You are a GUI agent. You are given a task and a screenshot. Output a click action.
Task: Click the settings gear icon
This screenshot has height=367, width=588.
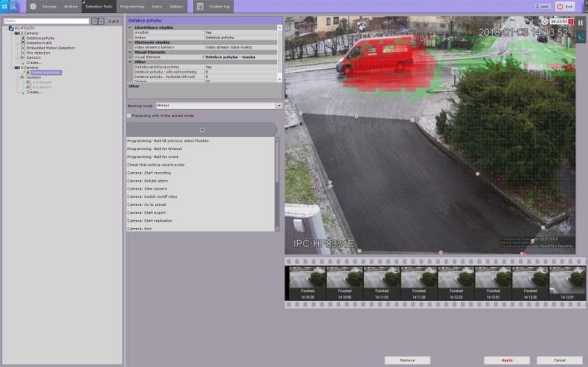33,6
